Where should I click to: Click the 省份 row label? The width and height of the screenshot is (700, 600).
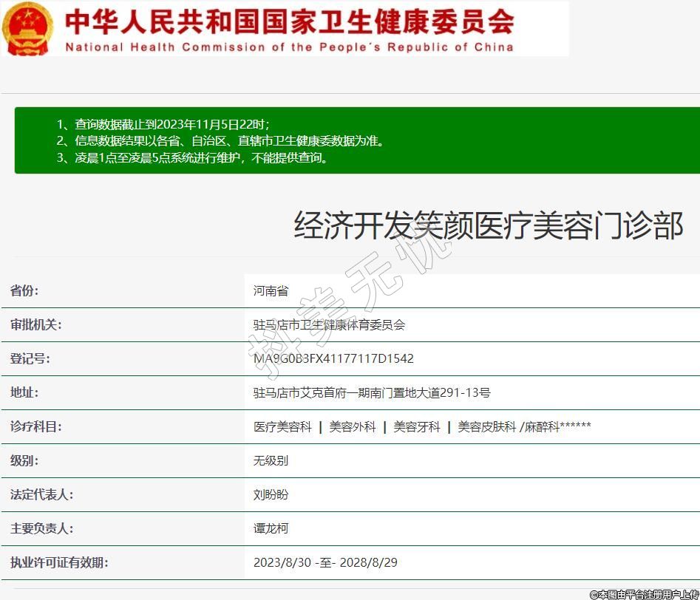coord(24,290)
